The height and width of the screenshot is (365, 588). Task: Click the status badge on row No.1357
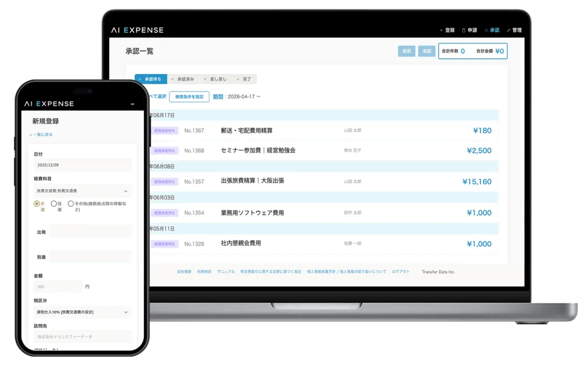tap(165, 182)
